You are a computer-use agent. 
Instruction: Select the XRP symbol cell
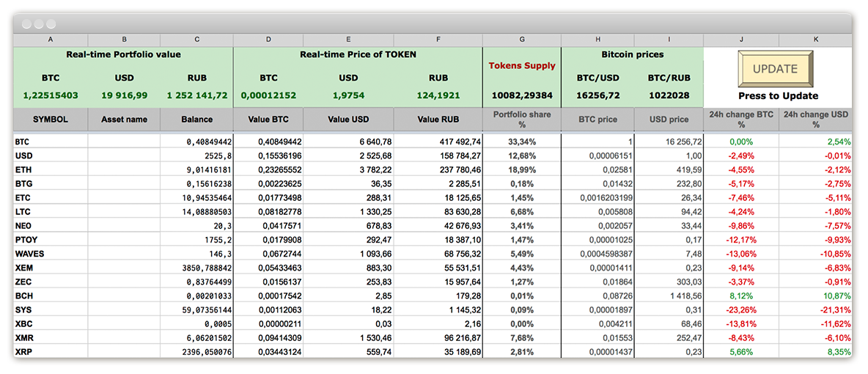tap(51, 351)
